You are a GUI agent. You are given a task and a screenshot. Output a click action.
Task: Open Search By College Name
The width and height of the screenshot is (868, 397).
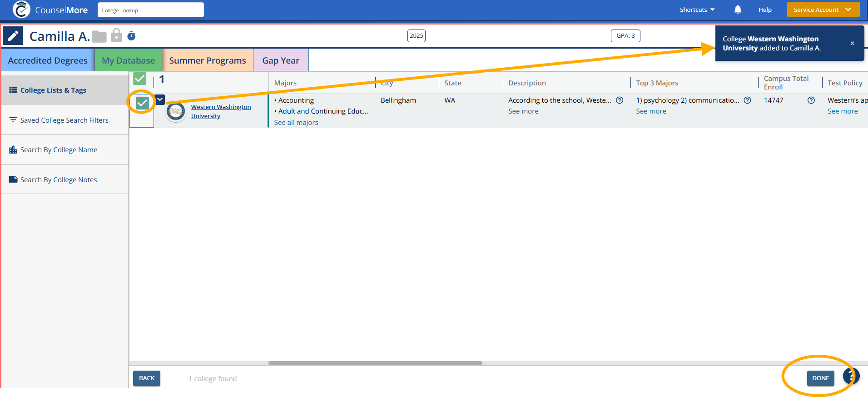65,149
